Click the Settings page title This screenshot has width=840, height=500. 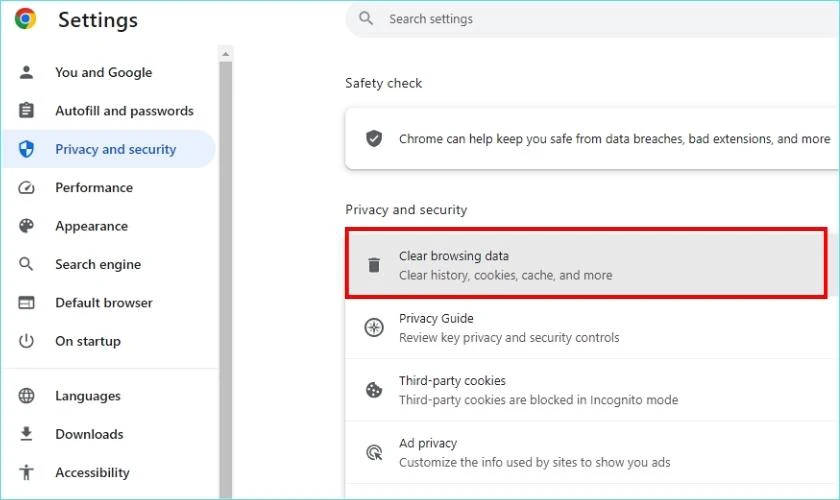pyautogui.click(x=98, y=20)
